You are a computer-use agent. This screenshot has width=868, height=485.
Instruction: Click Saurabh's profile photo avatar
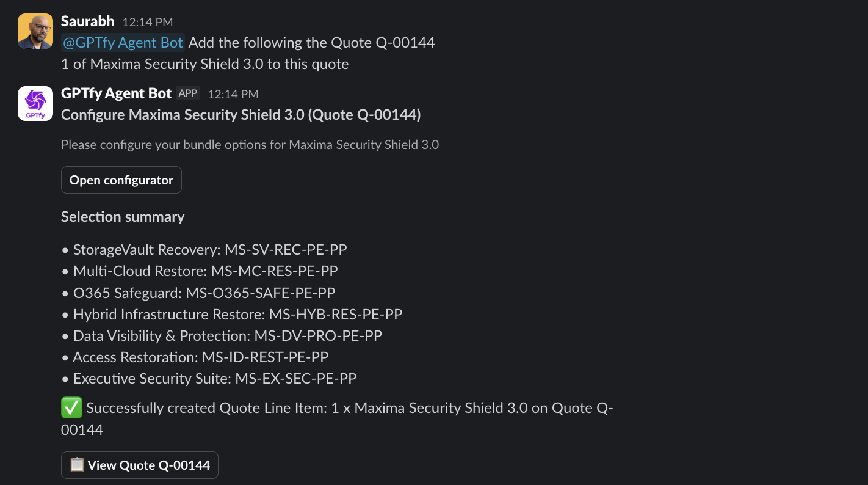(35, 31)
